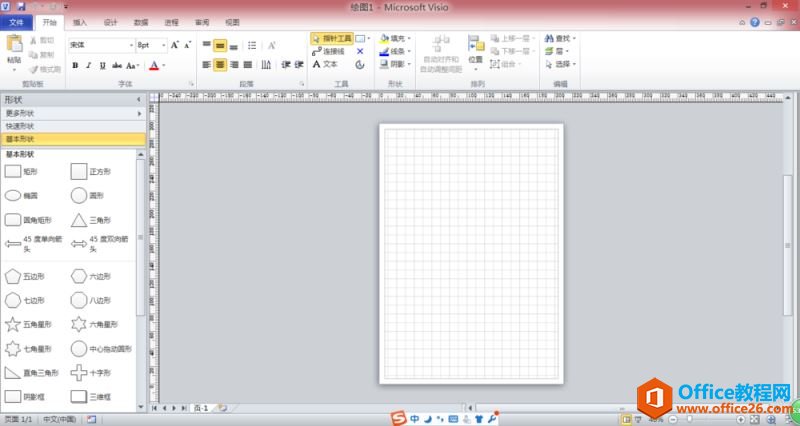Select the Text (文本) tool
The height and width of the screenshot is (426, 800).
325,64
